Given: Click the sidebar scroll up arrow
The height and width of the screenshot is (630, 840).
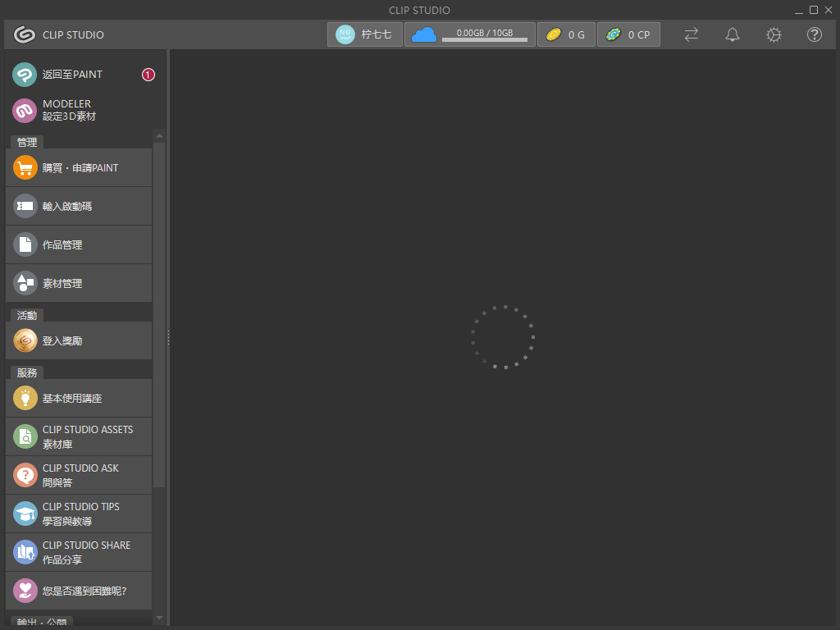Looking at the screenshot, I should point(159,135).
